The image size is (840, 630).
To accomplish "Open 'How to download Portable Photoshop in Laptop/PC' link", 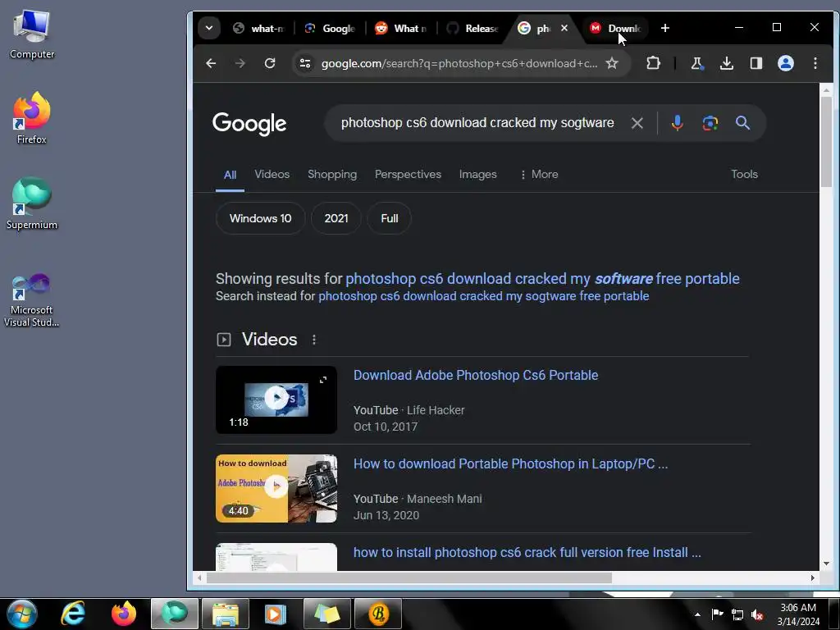I will pyautogui.click(x=510, y=464).
